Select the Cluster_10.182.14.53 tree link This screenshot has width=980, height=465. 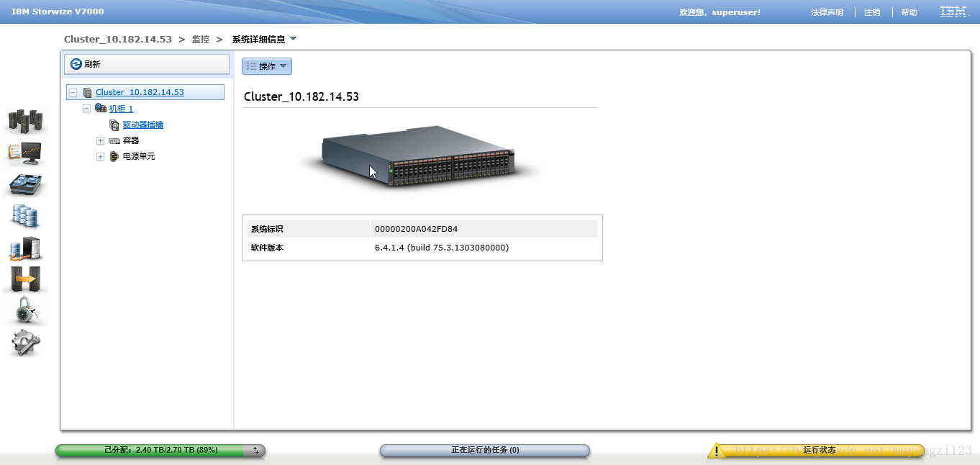coord(140,92)
